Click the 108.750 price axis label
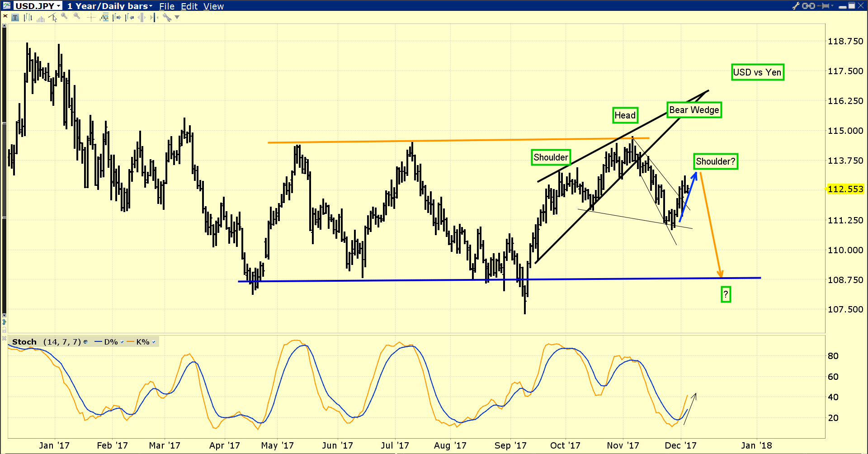 coord(845,280)
